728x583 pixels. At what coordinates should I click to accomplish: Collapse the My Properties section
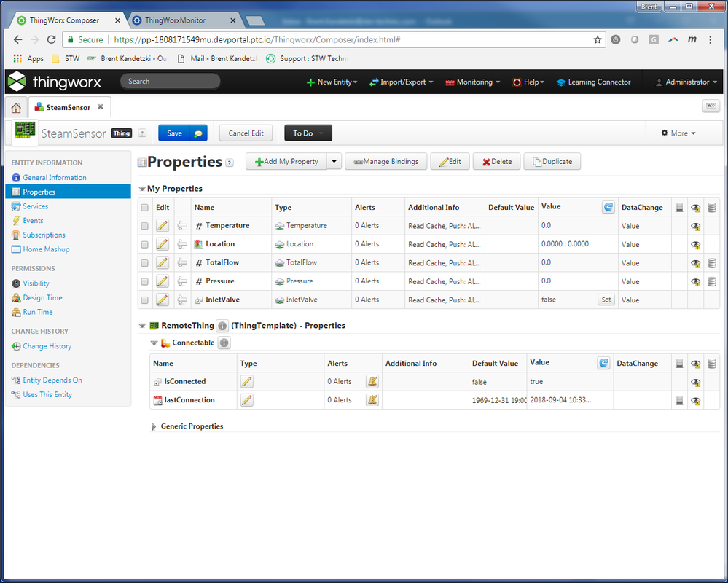click(x=142, y=189)
